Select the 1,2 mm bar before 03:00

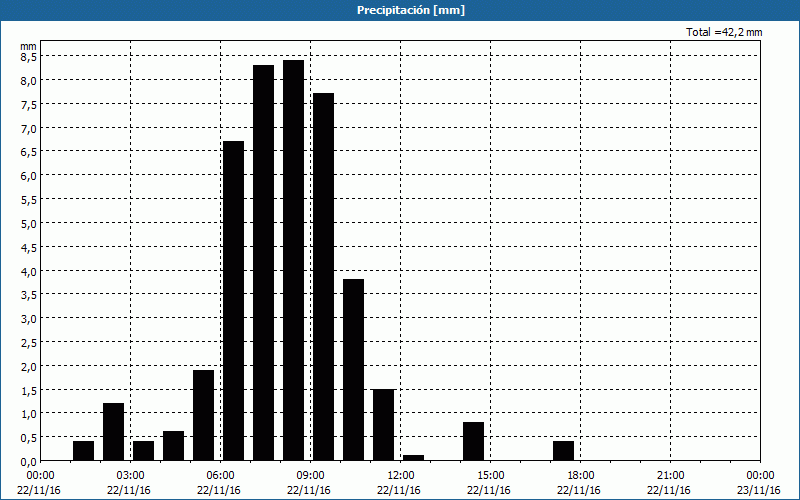tap(113, 432)
